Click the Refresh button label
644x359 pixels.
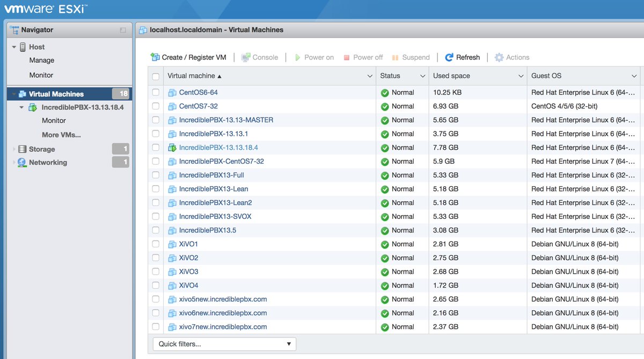[468, 57]
